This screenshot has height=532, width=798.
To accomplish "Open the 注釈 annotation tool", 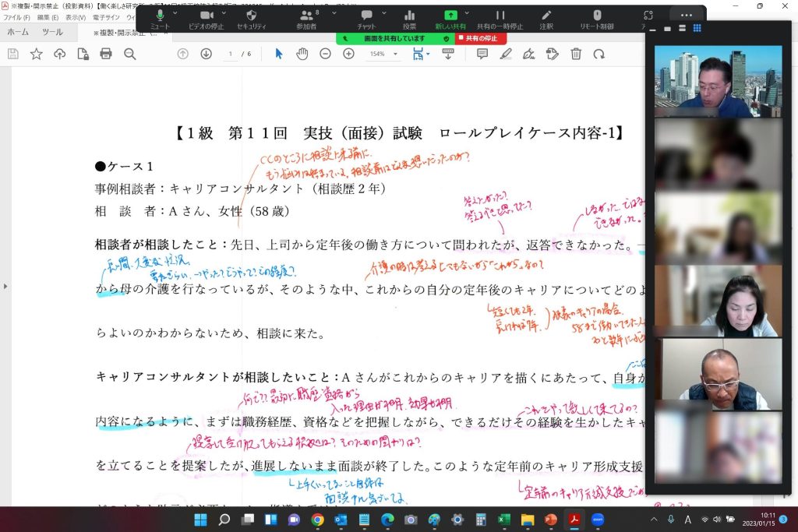I will (x=546, y=16).
